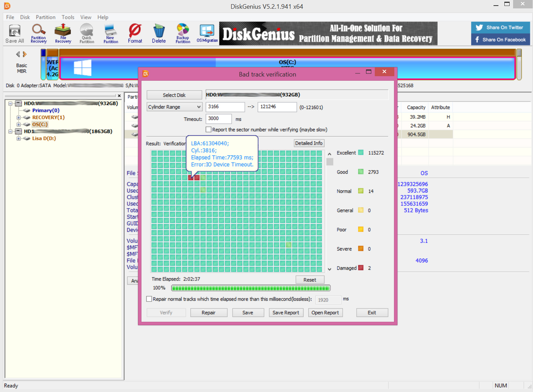The width and height of the screenshot is (533, 392).
Task: Select the Windows logo on partition bar
Action: coord(83,68)
